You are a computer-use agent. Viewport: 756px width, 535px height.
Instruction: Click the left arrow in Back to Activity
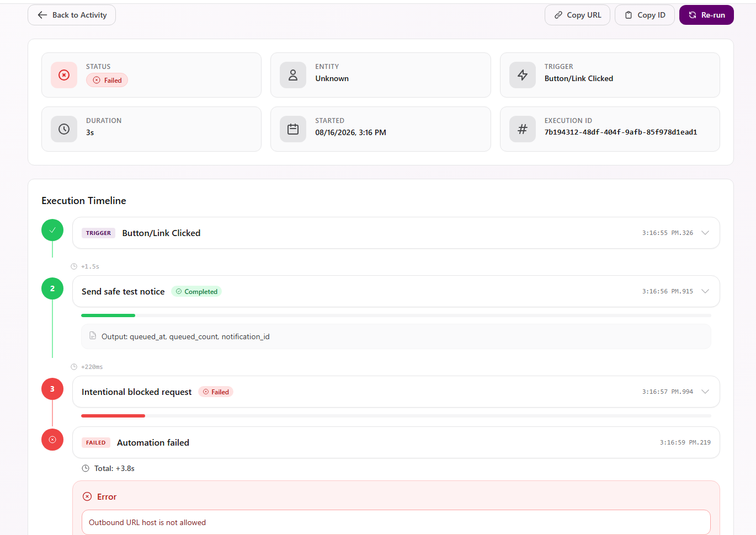pyautogui.click(x=42, y=15)
